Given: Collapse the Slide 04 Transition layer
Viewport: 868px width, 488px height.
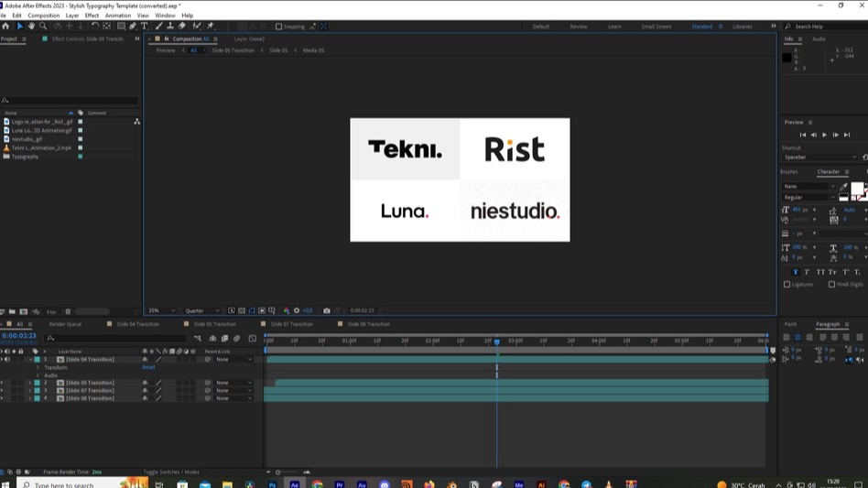Looking at the screenshot, I should tap(30, 360).
